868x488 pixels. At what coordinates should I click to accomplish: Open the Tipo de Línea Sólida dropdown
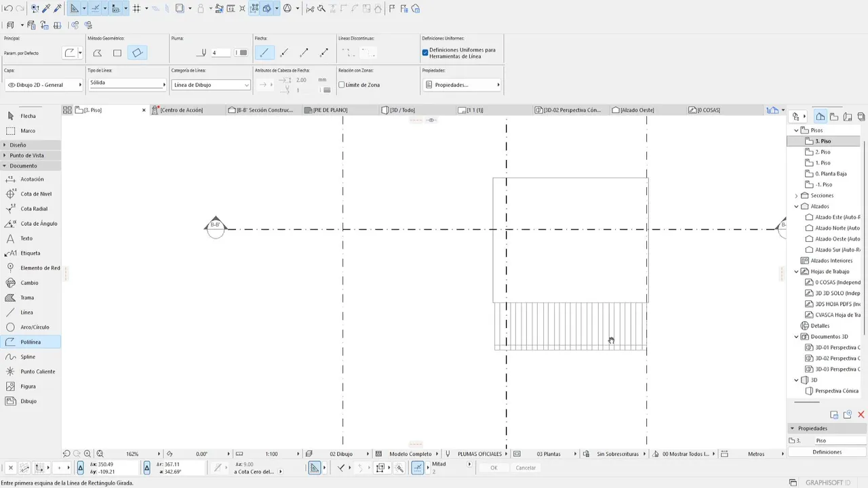tap(127, 83)
